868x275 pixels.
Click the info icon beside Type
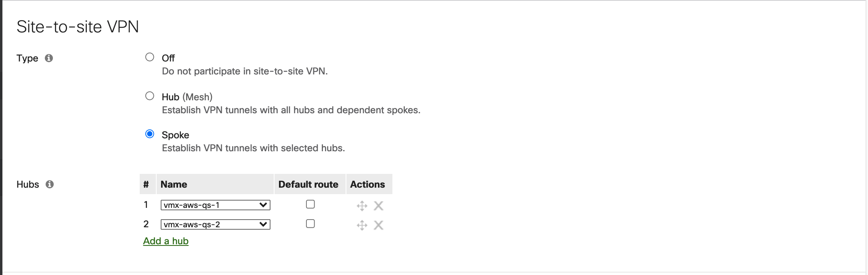(x=49, y=58)
